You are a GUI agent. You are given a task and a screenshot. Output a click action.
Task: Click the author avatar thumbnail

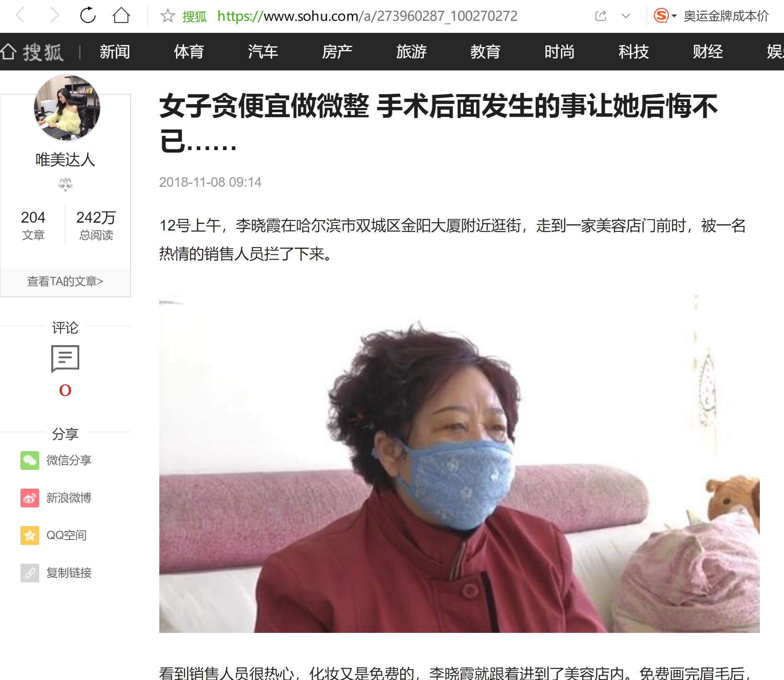(67, 108)
